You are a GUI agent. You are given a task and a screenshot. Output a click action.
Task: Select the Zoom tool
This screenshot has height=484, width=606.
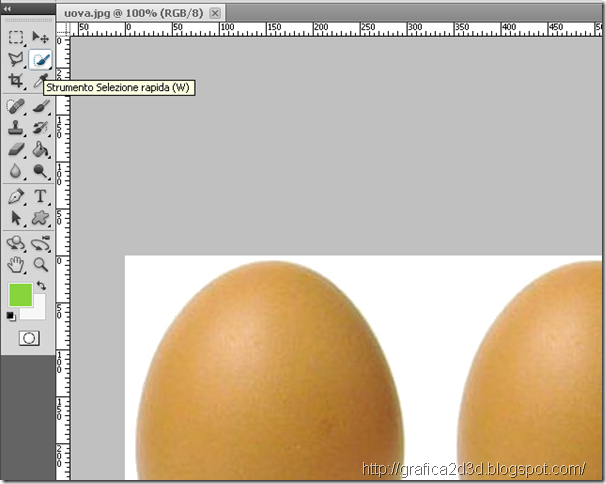40,265
